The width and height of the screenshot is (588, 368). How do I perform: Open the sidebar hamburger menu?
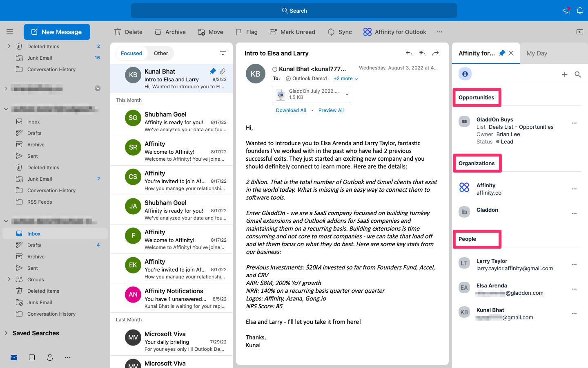pyautogui.click(x=10, y=32)
